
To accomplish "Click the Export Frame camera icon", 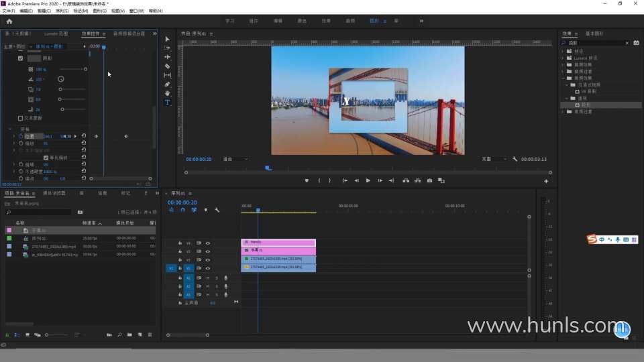I will pos(429,180).
